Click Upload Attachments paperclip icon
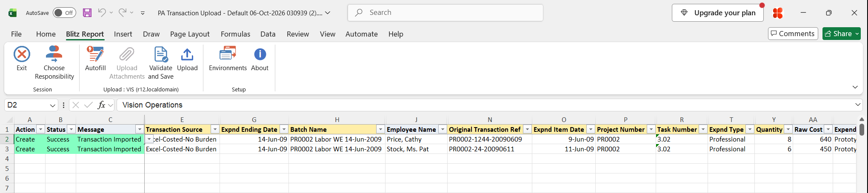Viewport: 868px width, 193px height. coord(127,54)
